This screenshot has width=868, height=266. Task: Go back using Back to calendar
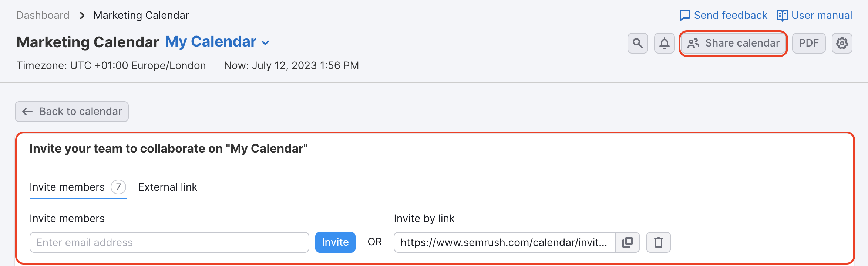72,112
